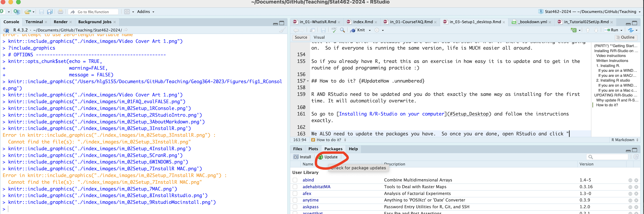644x214 pixels.
Task: Click the Print icon in main toolbar
Action: pos(60,12)
